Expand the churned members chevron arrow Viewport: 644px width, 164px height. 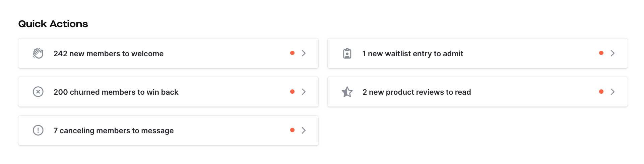coord(304,92)
